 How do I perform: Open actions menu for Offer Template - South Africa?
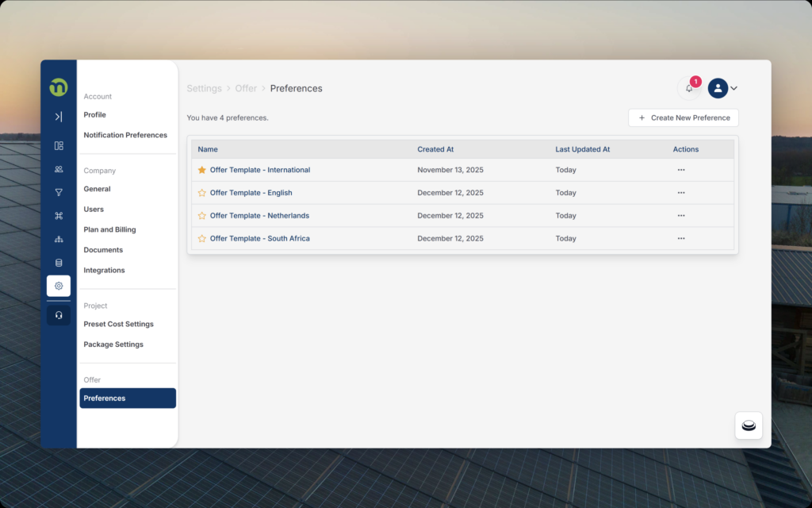[x=681, y=239]
